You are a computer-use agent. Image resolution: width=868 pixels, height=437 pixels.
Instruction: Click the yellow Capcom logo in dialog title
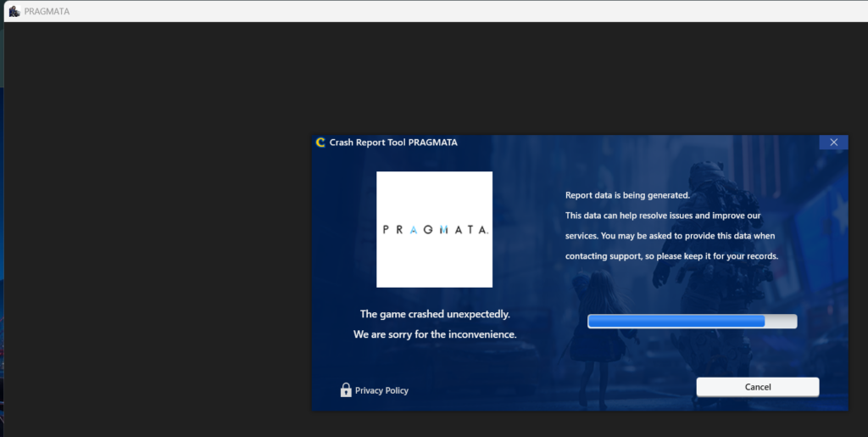pos(320,143)
